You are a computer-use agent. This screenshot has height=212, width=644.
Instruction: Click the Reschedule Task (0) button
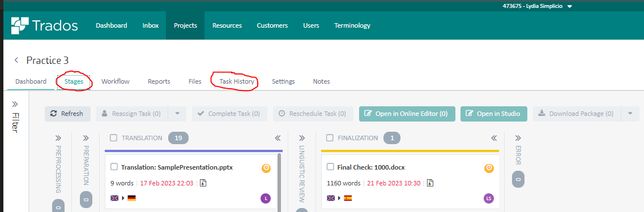click(313, 114)
